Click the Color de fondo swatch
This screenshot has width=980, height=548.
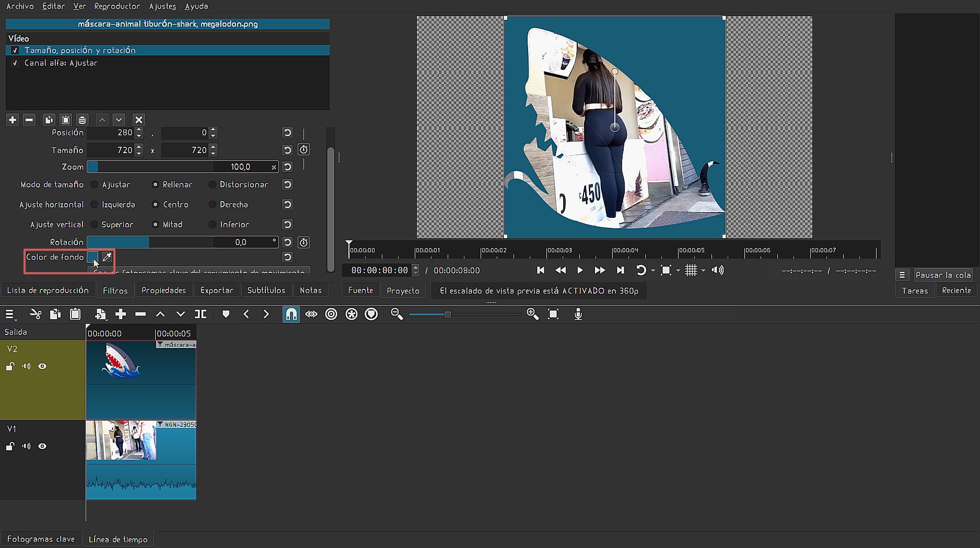tap(92, 257)
